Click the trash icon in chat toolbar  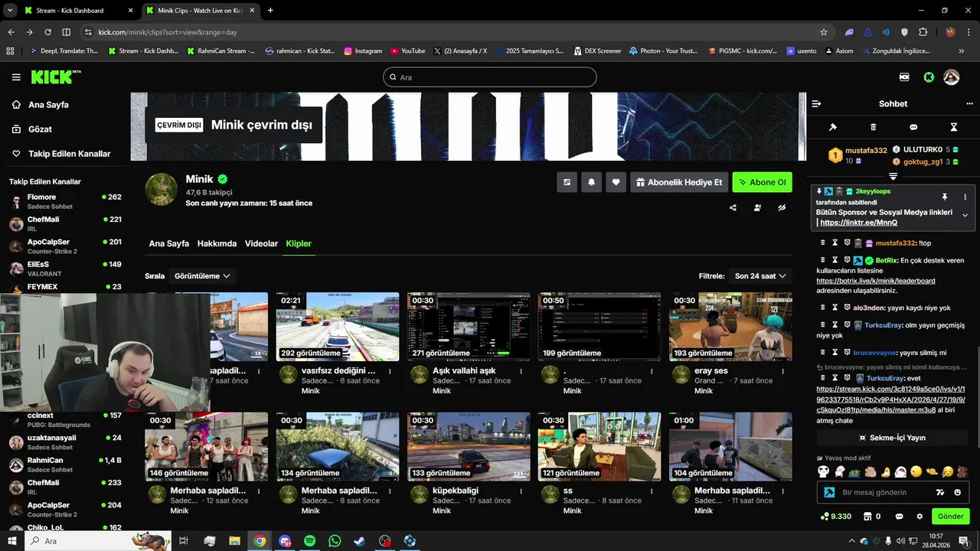pos(873,127)
